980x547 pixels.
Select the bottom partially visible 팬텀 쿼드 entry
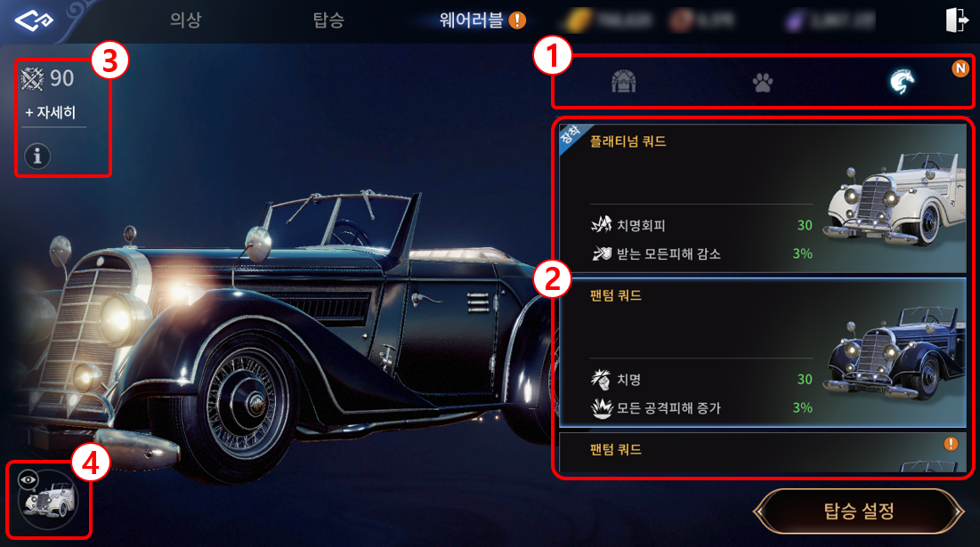coord(763,453)
